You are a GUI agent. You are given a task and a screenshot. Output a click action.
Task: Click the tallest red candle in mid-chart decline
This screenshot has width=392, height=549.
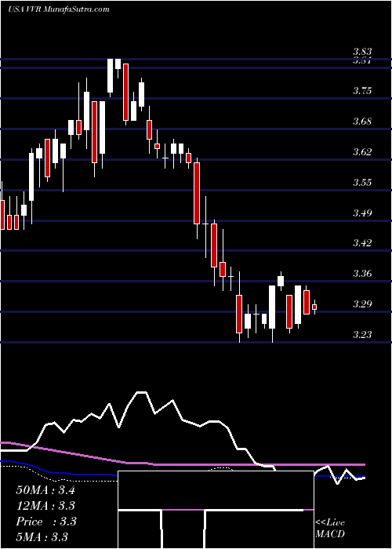point(197,193)
